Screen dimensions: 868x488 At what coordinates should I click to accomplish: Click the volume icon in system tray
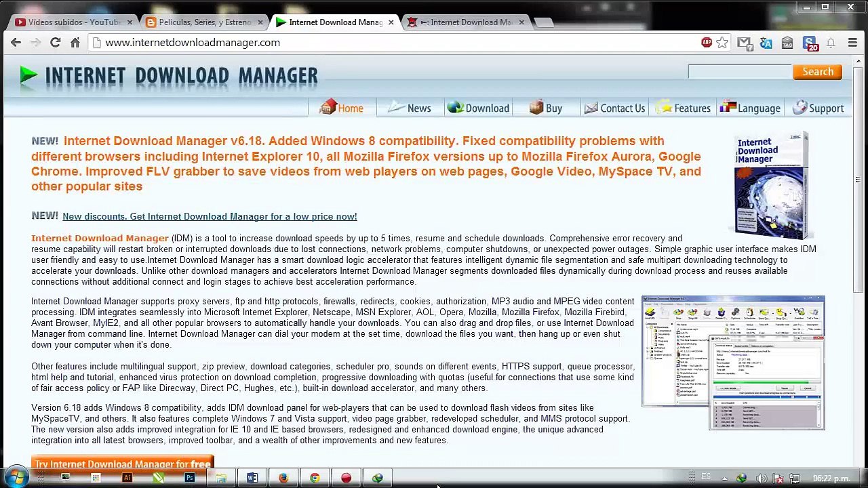pos(761,479)
